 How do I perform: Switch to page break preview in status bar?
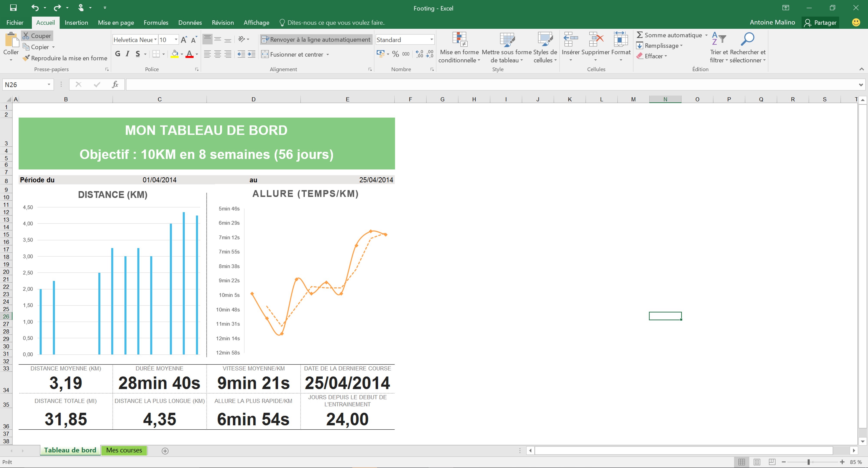772,462
